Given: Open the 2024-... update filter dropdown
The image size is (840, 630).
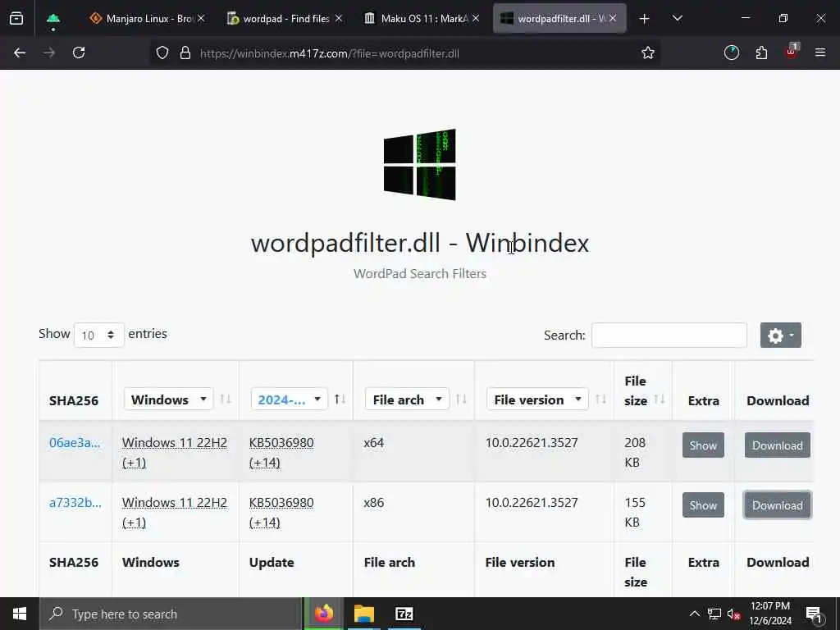Looking at the screenshot, I should coord(289,399).
